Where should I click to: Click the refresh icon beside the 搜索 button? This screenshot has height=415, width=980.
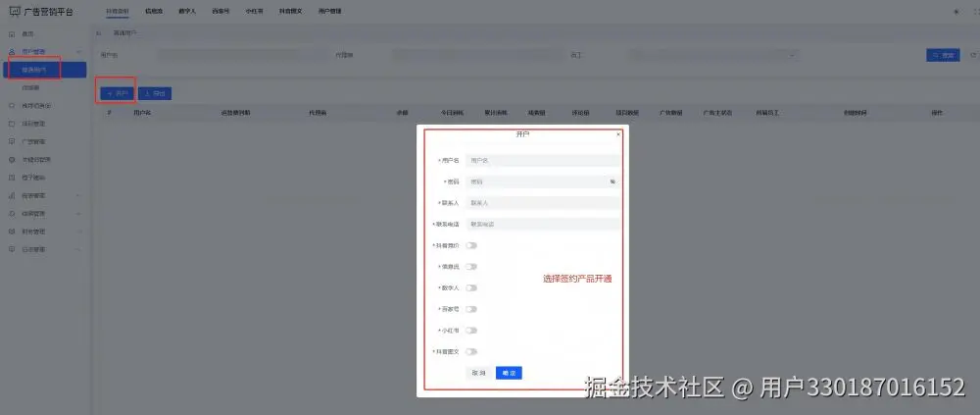click(973, 55)
